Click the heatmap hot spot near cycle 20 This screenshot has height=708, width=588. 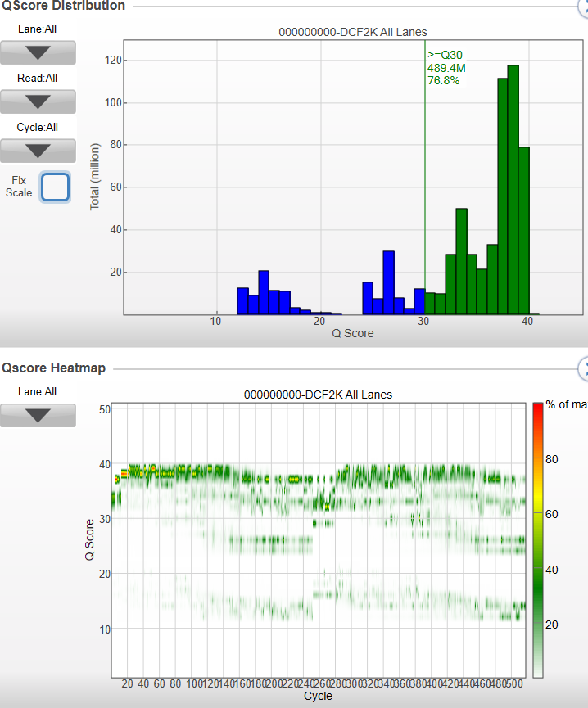pos(124,474)
